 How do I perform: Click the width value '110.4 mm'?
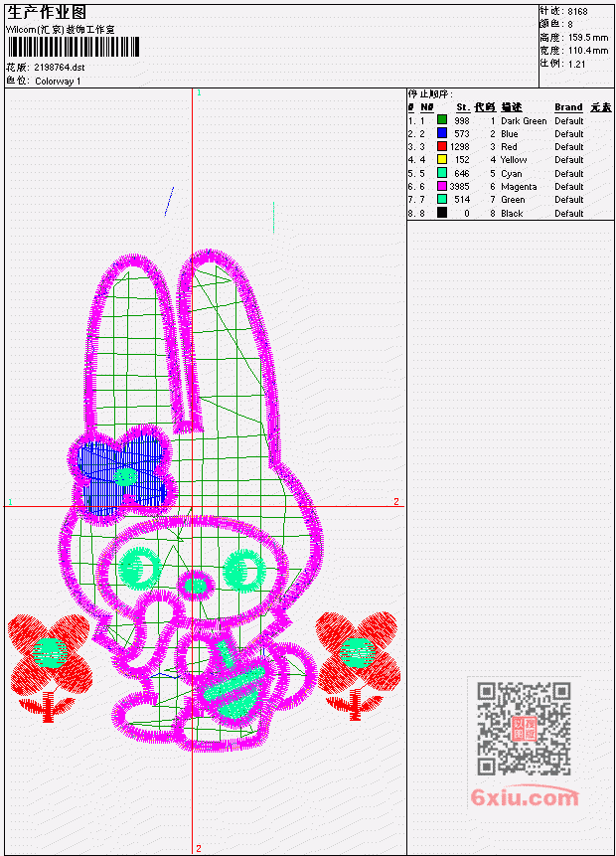(588, 51)
